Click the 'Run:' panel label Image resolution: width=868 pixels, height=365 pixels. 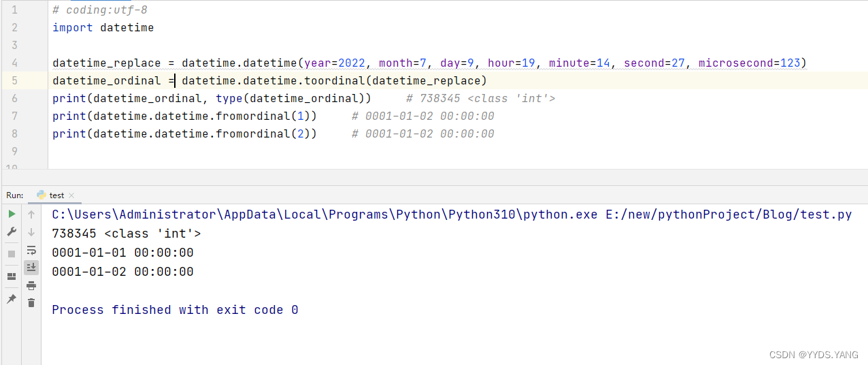[x=15, y=195]
